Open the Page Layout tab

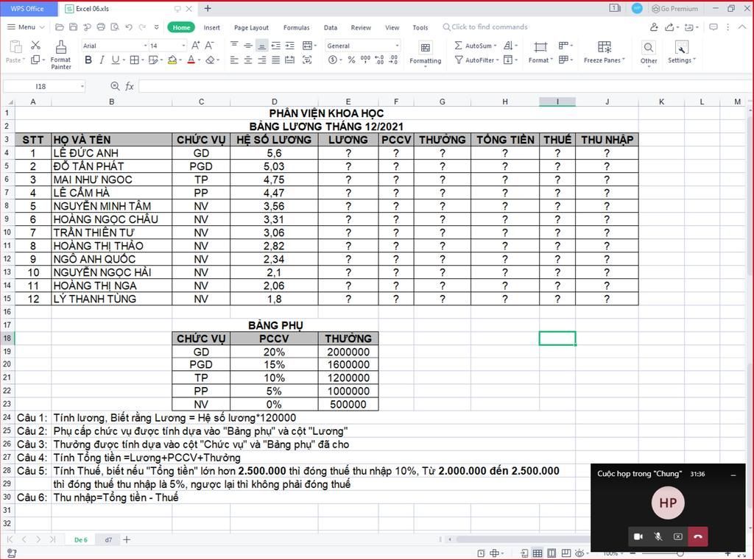point(251,27)
